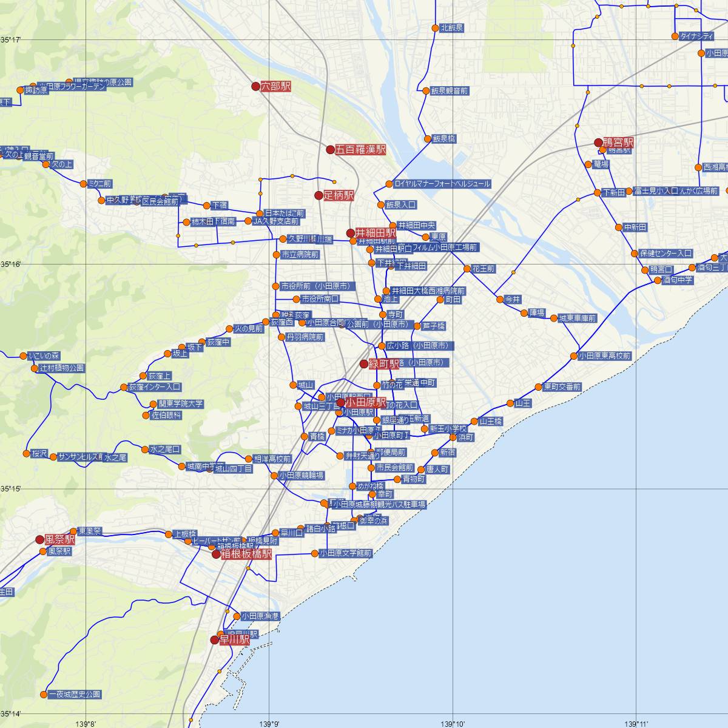Click the 東町交番前 bus stop marker
The width and height of the screenshot is (728, 728).
click(538, 387)
